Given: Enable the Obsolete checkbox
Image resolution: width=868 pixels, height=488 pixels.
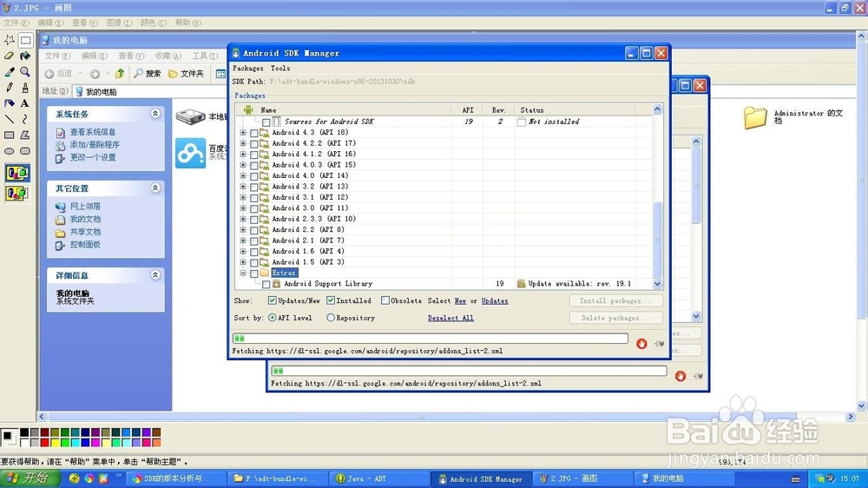Looking at the screenshot, I should (385, 300).
